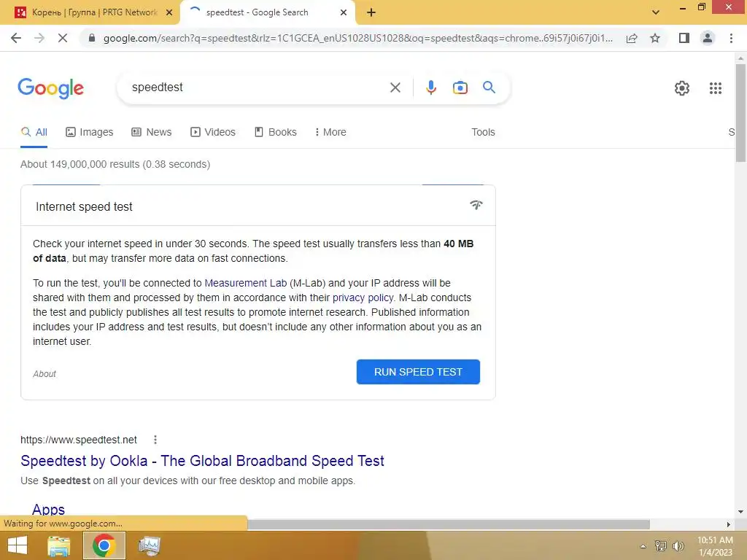Click the horizontal scrollbar thumb
Viewport: 747px width, 560px height.
pos(449,524)
